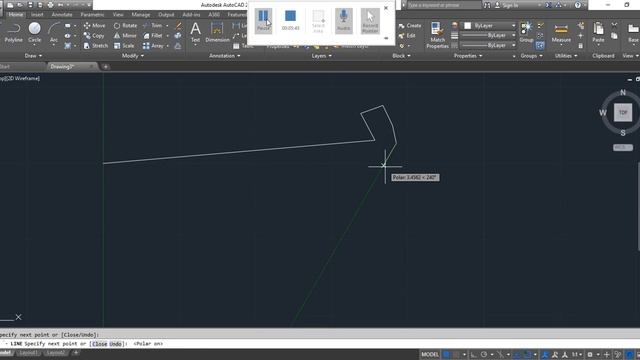Click the Erase tool in Modify panel
The height and width of the screenshot is (360, 640).
point(178,25)
